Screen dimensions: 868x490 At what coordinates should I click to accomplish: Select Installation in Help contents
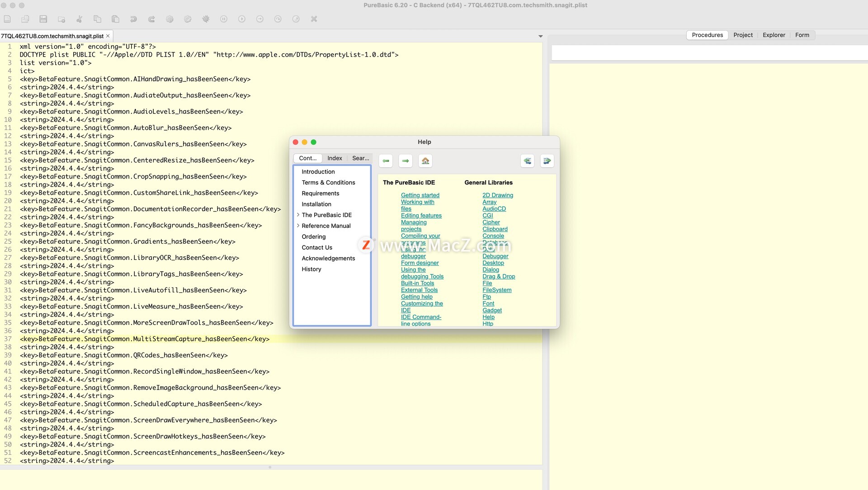tap(316, 204)
